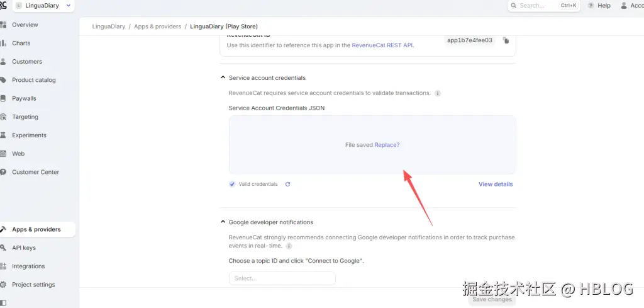Click the Account avatar icon

pos(624,6)
